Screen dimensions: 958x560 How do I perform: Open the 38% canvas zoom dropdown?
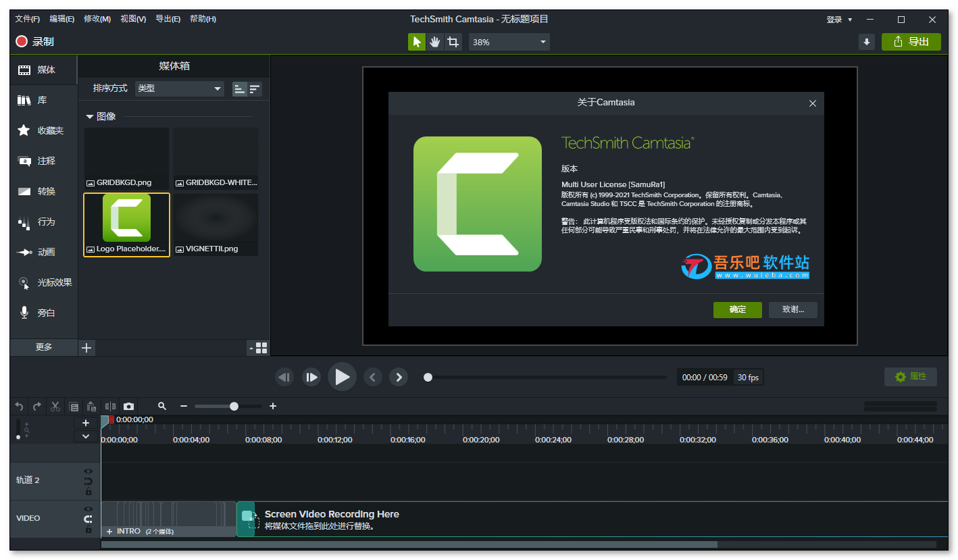(509, 42)
